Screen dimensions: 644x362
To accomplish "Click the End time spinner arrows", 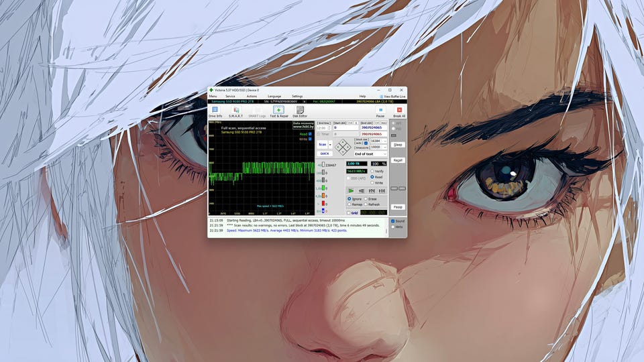I will coord(329,127).
